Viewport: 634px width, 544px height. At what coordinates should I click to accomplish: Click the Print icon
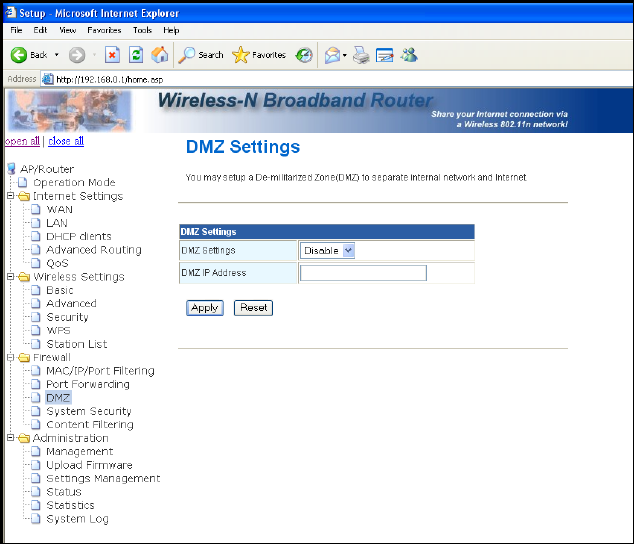point(361,55)
